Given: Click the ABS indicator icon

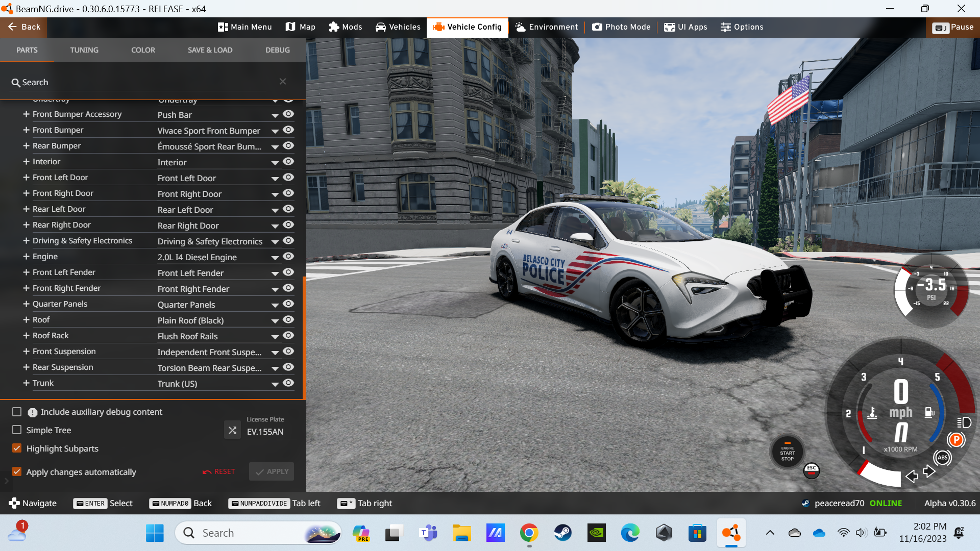Looking at the screenshot, I should pyautogui.click(x=942, y=458).
